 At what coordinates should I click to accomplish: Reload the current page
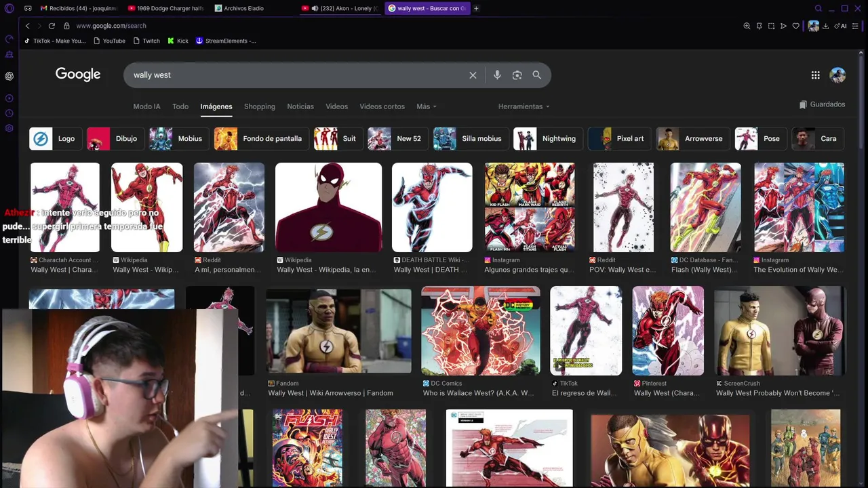pos(52,26)
